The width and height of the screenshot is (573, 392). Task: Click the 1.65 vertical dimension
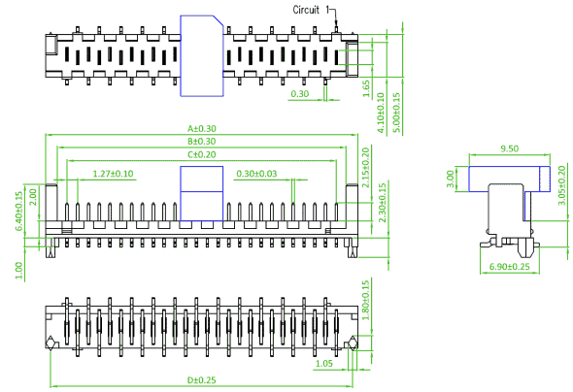366,88
